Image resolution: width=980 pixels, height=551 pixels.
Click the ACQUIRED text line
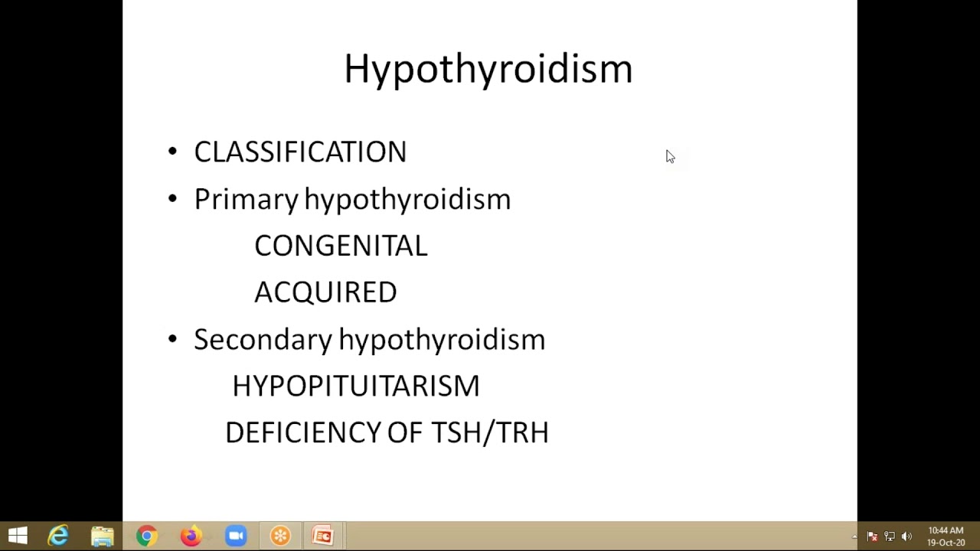click(x=325, y=292)
